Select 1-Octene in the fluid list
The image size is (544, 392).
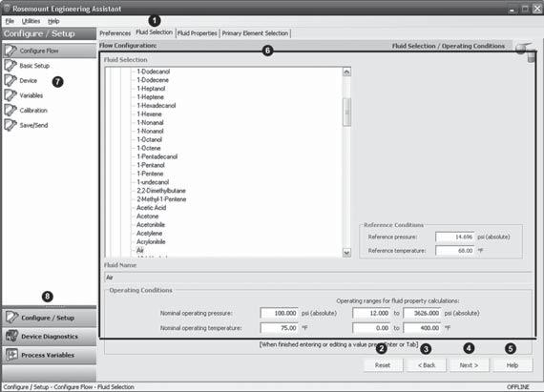pos(149,148)
